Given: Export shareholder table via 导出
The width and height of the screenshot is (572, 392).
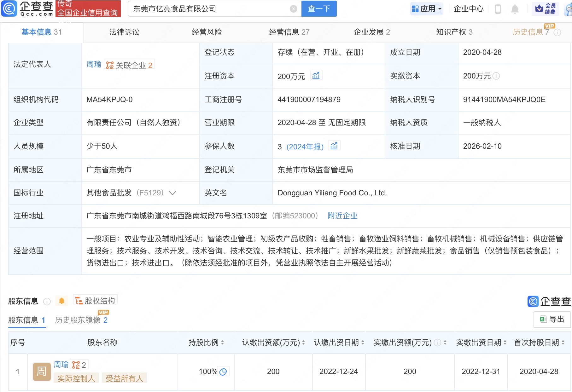Looking at the screenshot, I should click(x=552, y=319).
